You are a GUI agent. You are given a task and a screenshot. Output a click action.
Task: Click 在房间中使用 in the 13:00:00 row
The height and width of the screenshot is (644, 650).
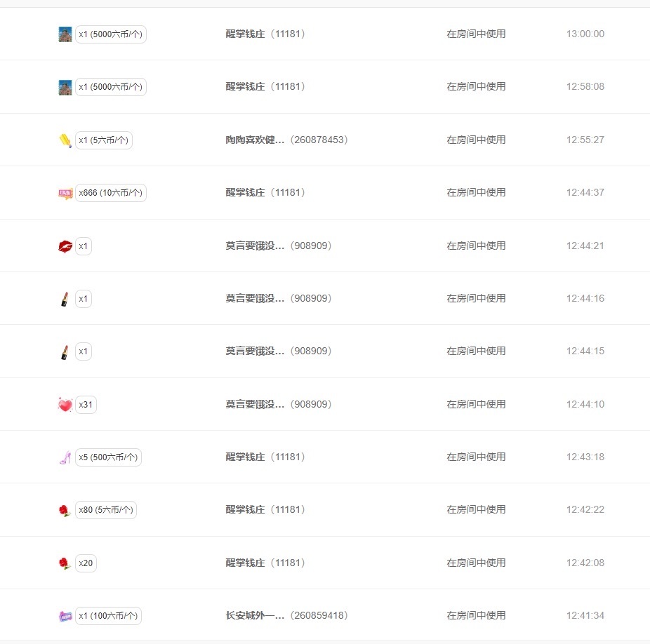[x=476, y=34]
